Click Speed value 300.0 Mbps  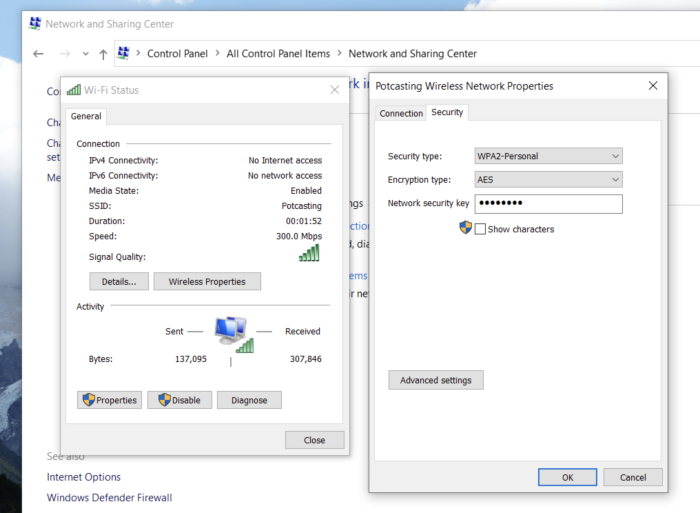[x=299, y=236]
